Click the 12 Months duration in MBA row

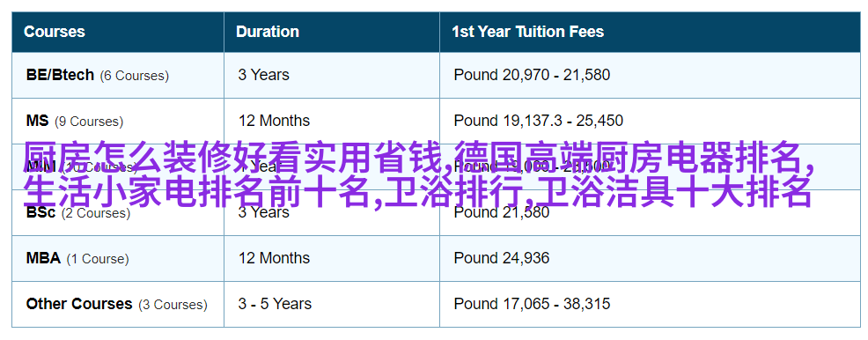[x=274, y=258]
